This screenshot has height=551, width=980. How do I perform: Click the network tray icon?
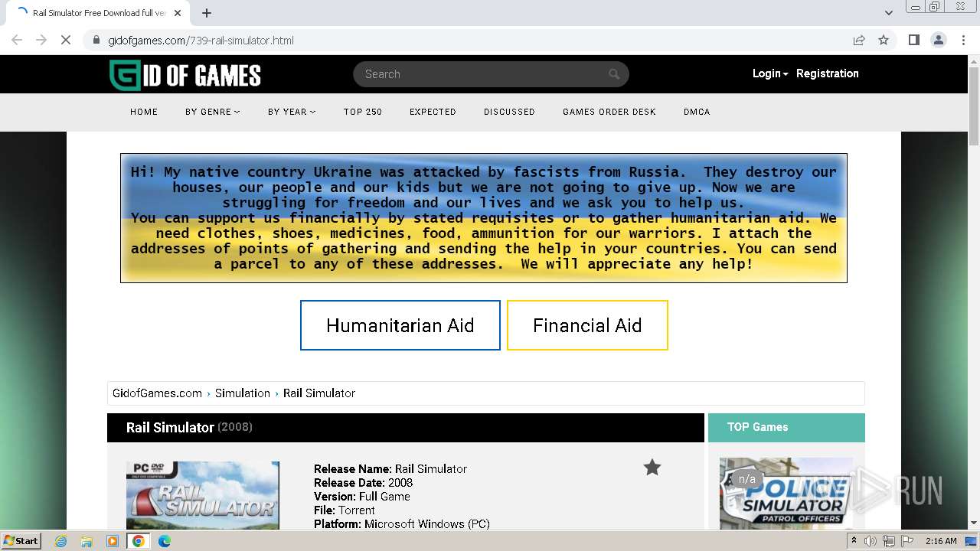tap(889, 541)
